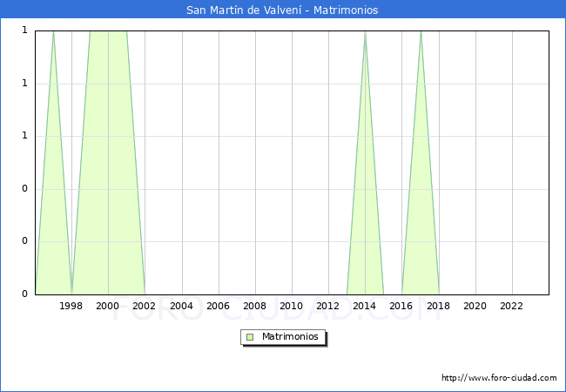566x392 pixels.
Task: Click the chart title 'San Martín de Valvení - Matrimonios'
Action: pos(282,10)
